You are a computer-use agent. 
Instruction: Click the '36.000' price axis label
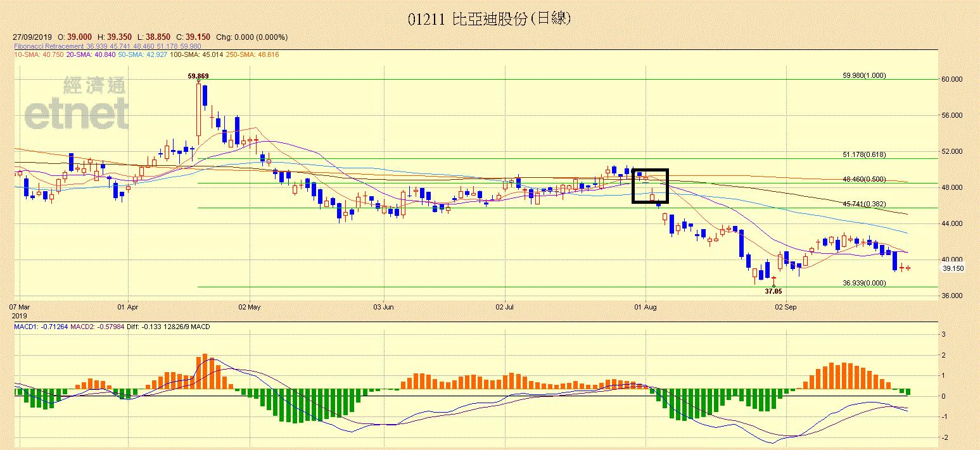point(952,296)
